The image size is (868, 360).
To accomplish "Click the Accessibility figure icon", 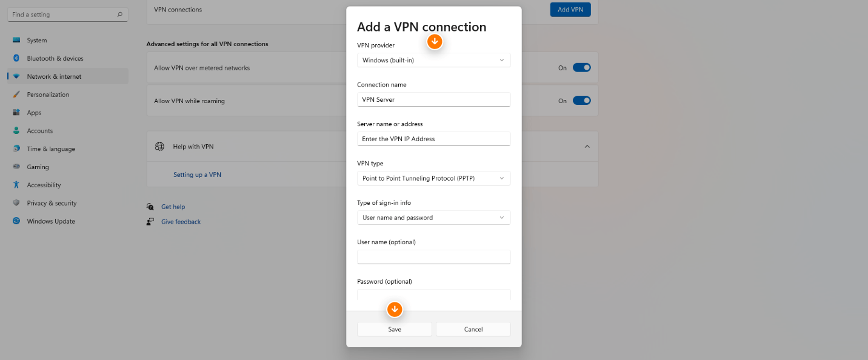I will (16, 185).
